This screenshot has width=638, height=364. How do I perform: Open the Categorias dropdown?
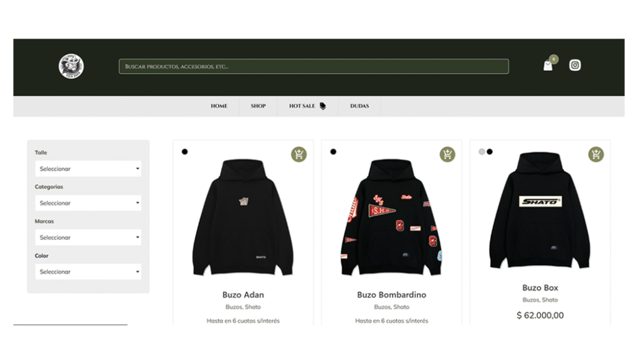click(x=88, y=203)
